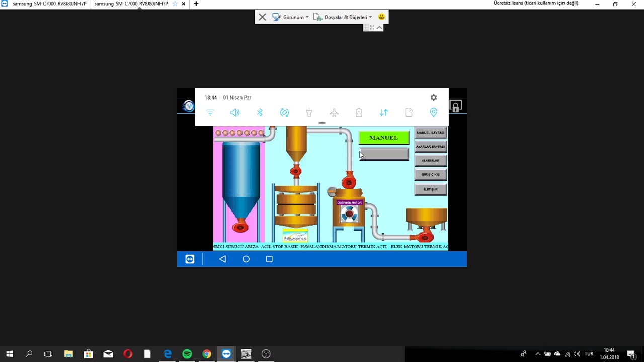Toggle mobile data quick setting
Screen dimensions: 644x362
[384, 113]
